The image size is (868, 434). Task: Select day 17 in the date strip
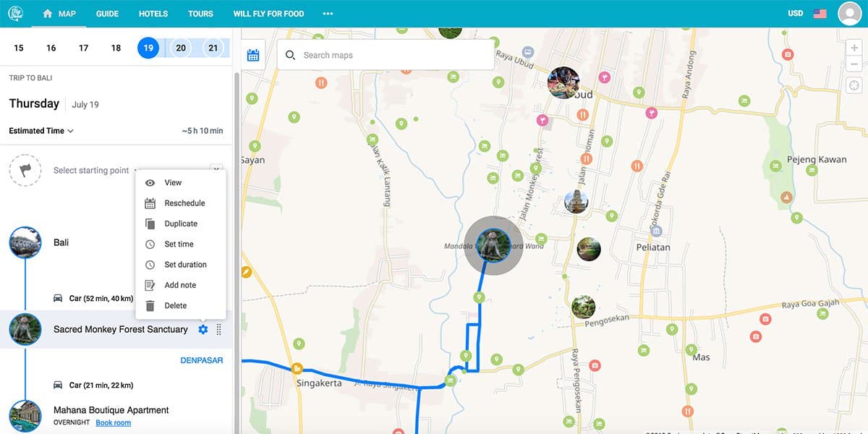(84, 48)
